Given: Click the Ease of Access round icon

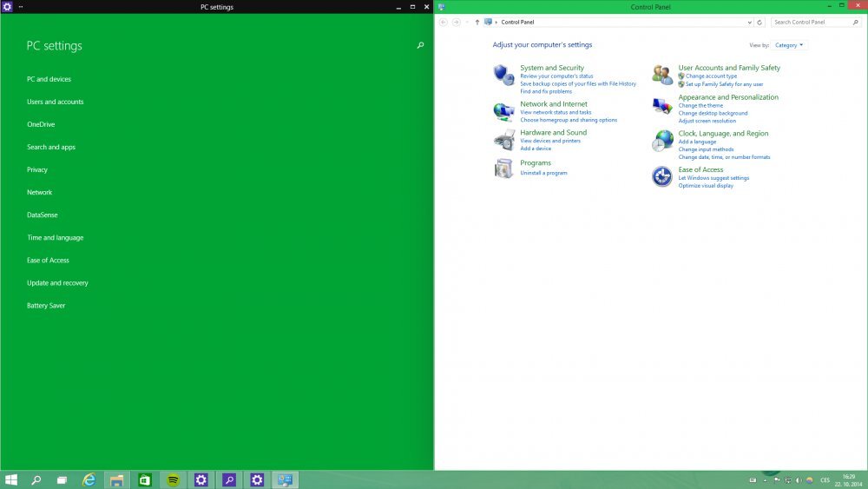Looking at the screenshot, I should coord(662,176).
